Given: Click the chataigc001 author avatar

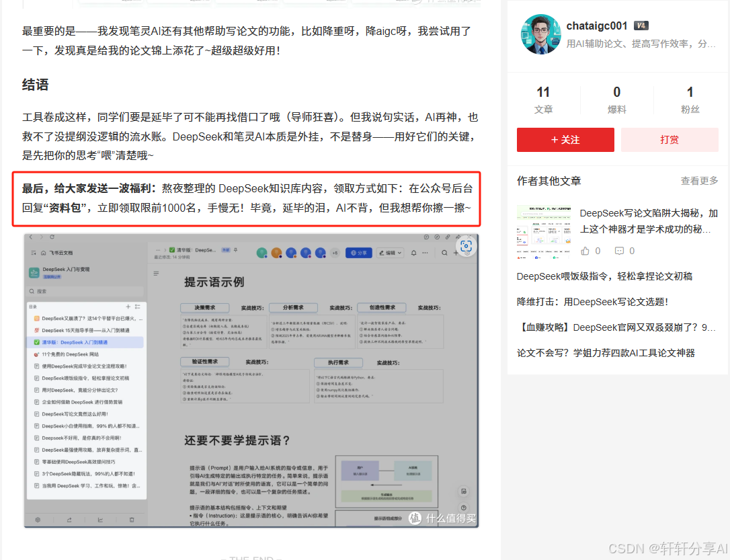Looking at the screenshot, I should pyautogui.click(x=541, y=34).
